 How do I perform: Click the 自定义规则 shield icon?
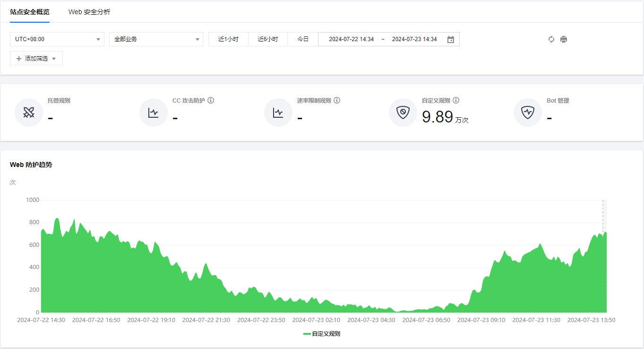tap(403, 113)
